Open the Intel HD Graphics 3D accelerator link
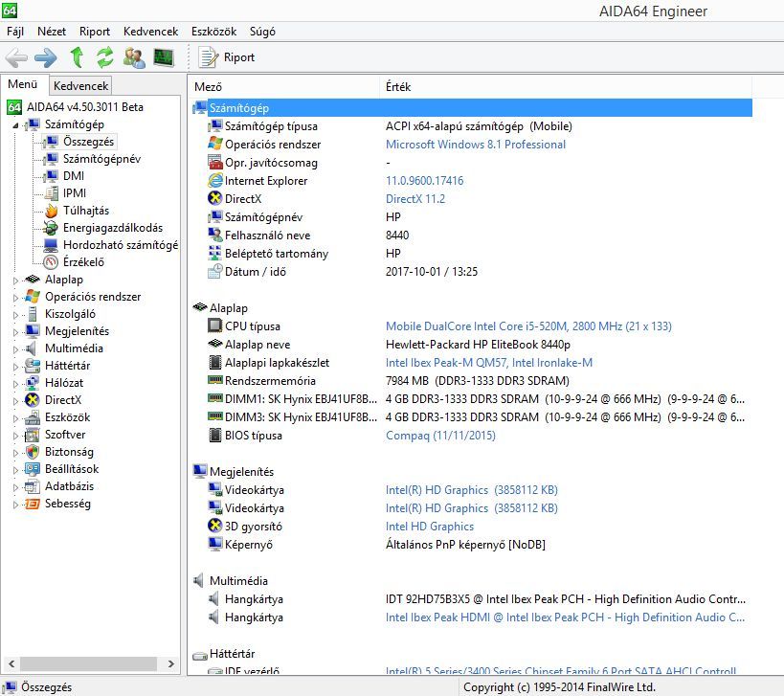Screen dimensions: 784x696 click(430, 527)
